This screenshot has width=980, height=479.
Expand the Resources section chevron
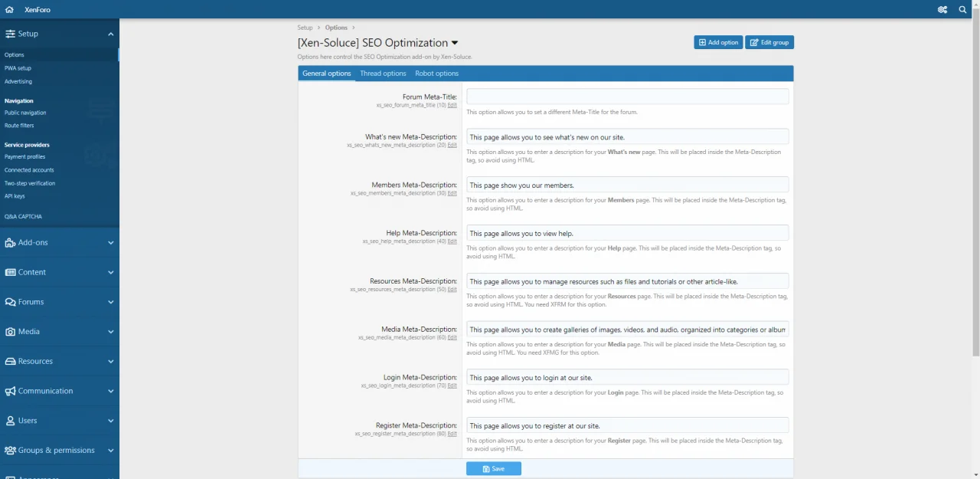click(x=110, y=362)
